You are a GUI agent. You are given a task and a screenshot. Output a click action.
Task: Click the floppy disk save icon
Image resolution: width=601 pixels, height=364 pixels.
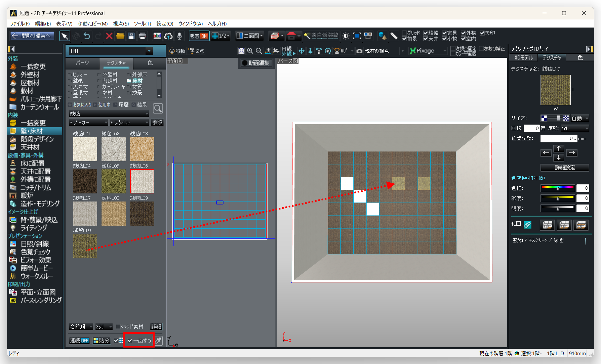tap(131, 36)
